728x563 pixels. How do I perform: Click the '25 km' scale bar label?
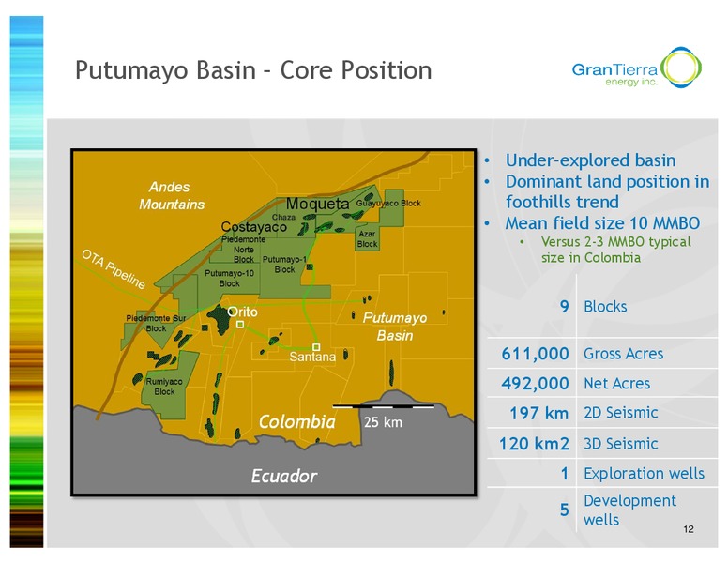[x=383, y=422]
